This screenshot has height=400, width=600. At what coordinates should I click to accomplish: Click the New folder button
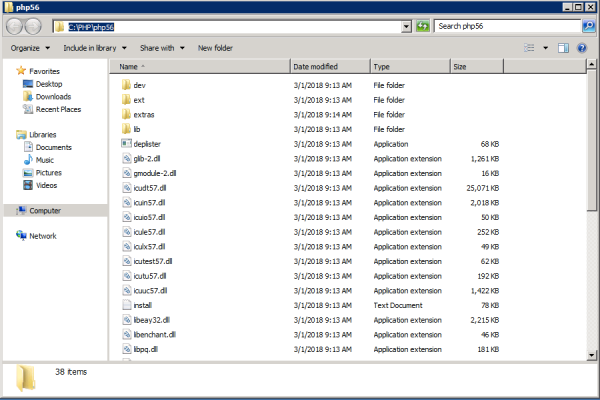pyautogui.click(x=215, y=48)
